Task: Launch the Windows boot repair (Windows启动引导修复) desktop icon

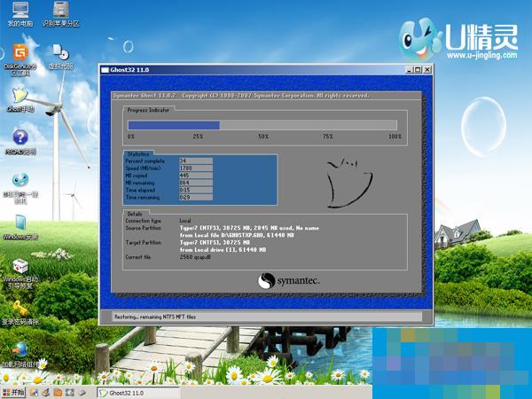Action: point(20,273)
